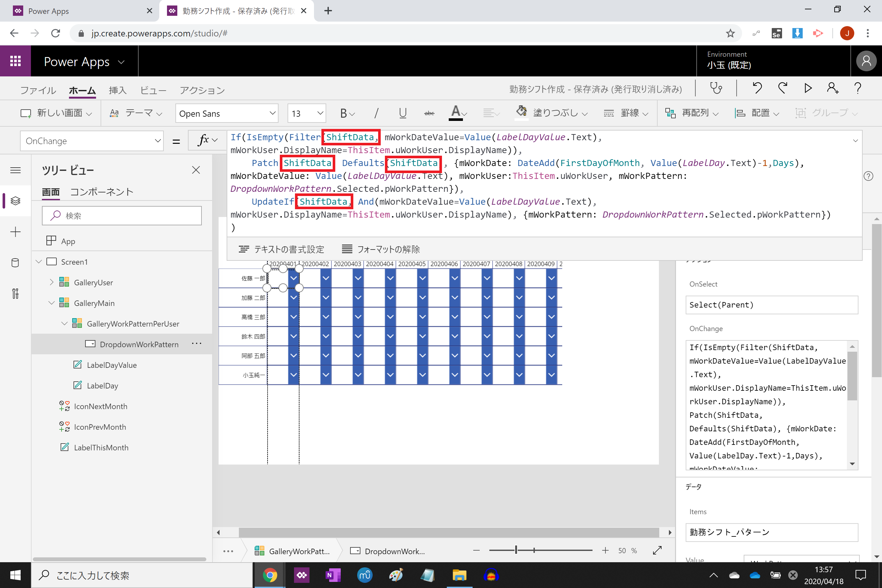Click the Insert plus icon in left rail
Viewport: 882px width, 588px height.
tap(15, 232)
